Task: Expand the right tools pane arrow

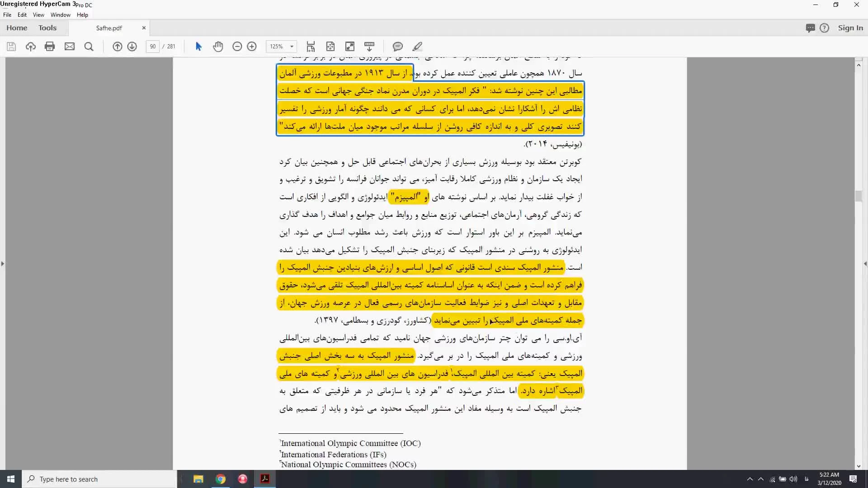Action: [865, 263]
